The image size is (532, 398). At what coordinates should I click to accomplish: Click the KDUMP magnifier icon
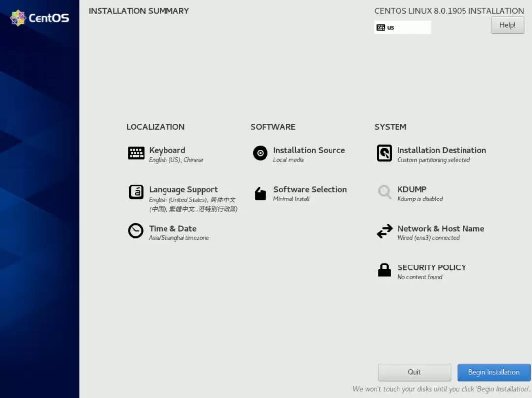[x=385, y=192]
